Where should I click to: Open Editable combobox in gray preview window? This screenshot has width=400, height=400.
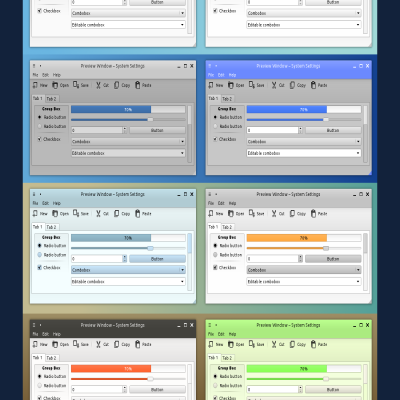click(x=128, y=153)
